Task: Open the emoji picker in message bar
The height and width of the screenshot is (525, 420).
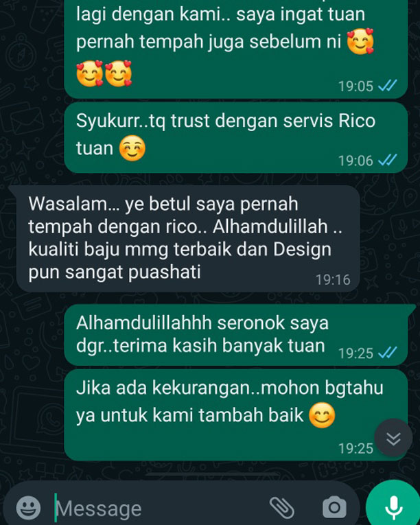Action: pyautogui.click(x=28, y=508)
